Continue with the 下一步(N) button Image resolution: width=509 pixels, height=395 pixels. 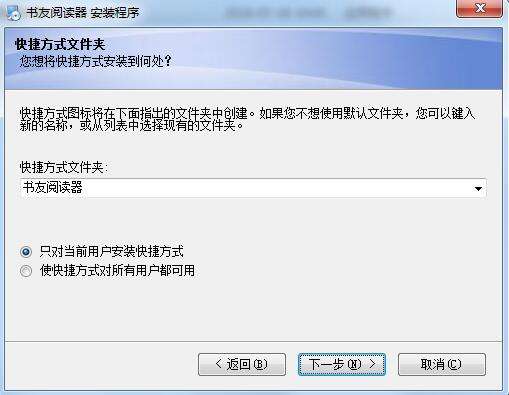pos(342,364)
